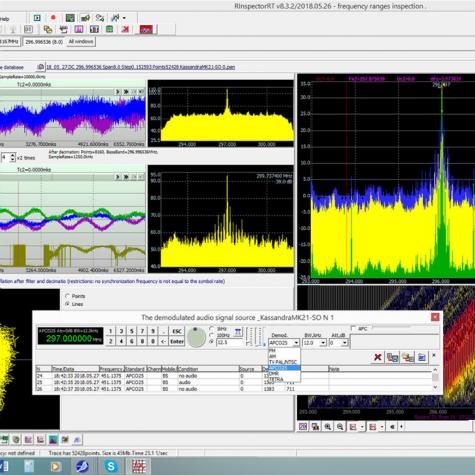Choose AM in the demodulator list
Image resolution: width=475 pixels, height=475 pixels.
[284, 356]
